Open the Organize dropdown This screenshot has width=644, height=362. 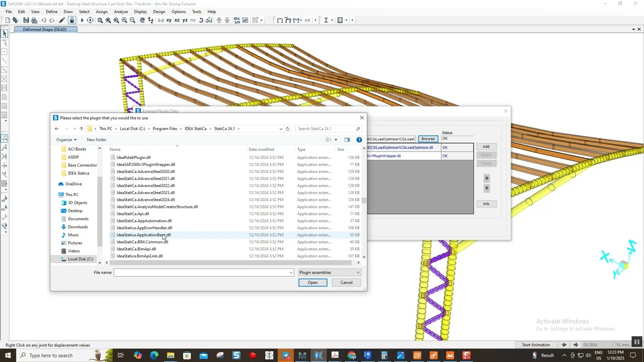tap(66, 140)
